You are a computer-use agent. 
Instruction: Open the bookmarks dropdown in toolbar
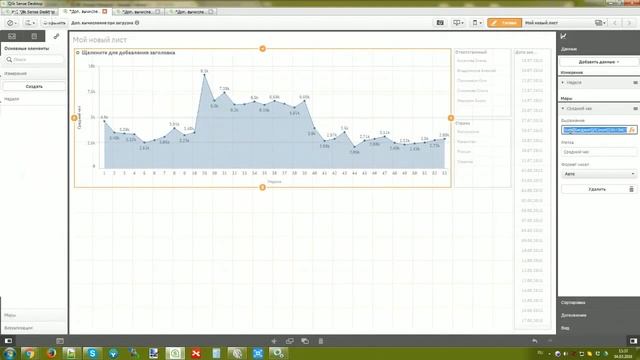pyautogui.click(x=458, y=23)
